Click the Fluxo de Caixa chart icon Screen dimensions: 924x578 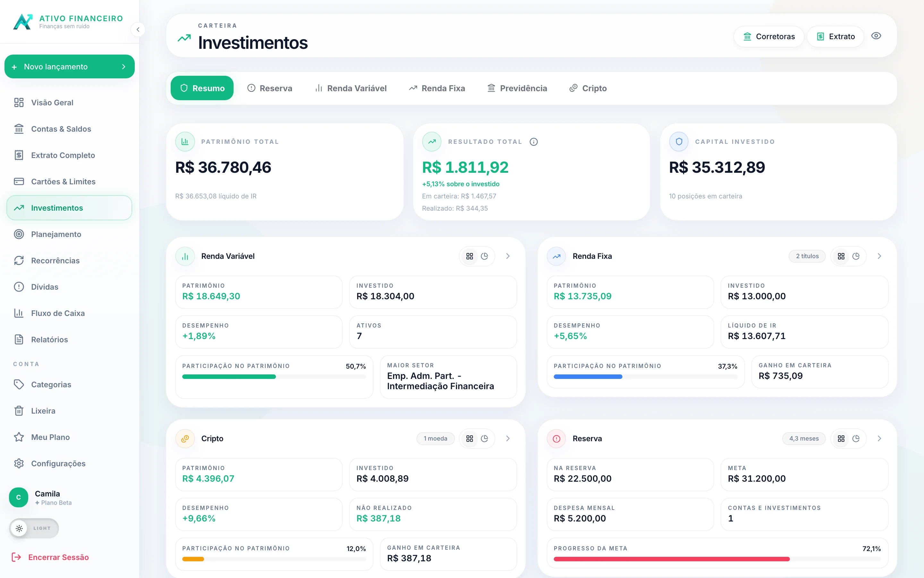click(x=19, y=313)
